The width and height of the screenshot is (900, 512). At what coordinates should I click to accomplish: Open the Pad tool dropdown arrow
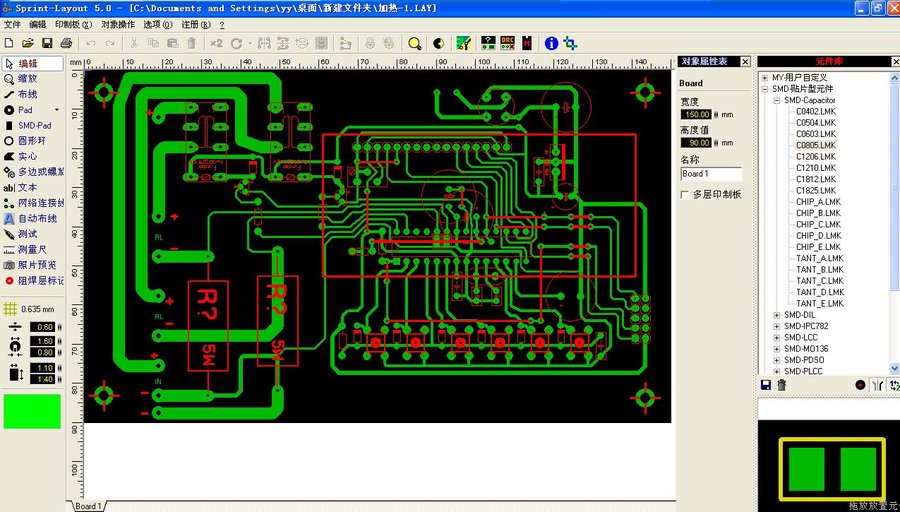57,110
